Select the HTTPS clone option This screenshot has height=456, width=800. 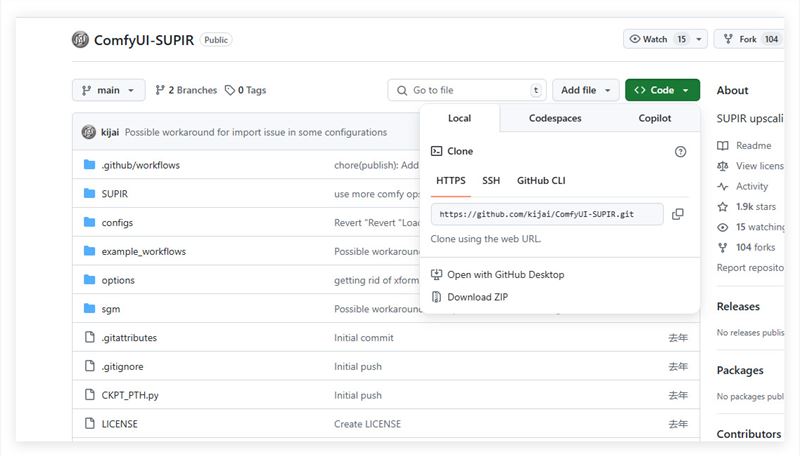coord(451,181)
